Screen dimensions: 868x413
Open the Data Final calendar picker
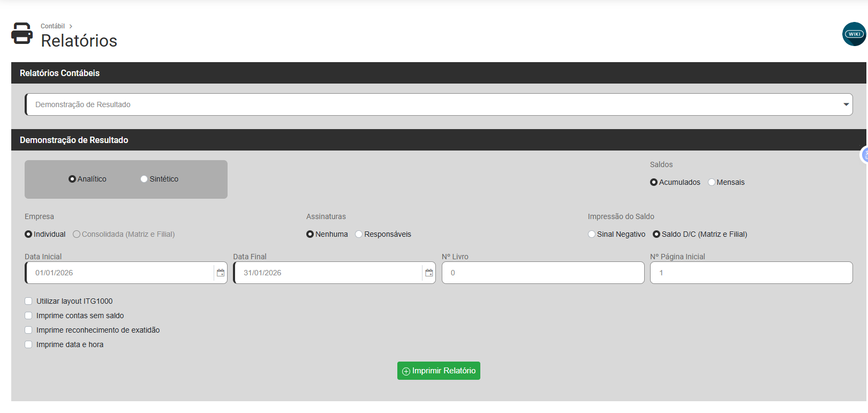click(x=429, y=273)
